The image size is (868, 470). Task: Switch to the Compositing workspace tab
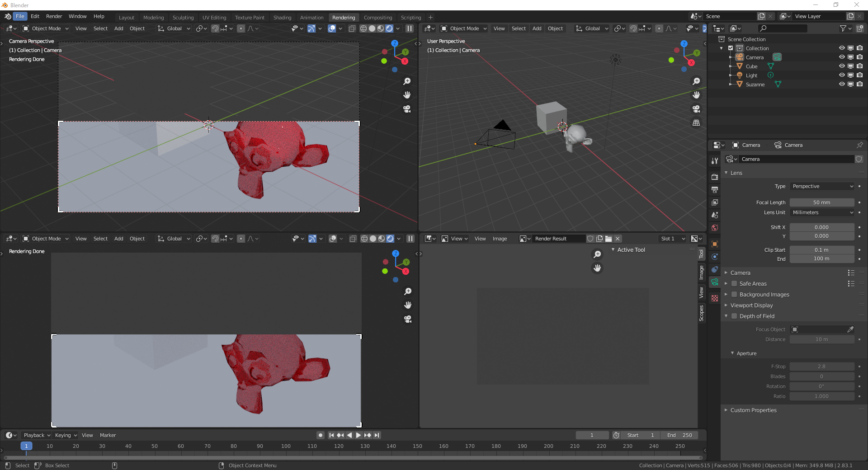(x=378, y=18)
